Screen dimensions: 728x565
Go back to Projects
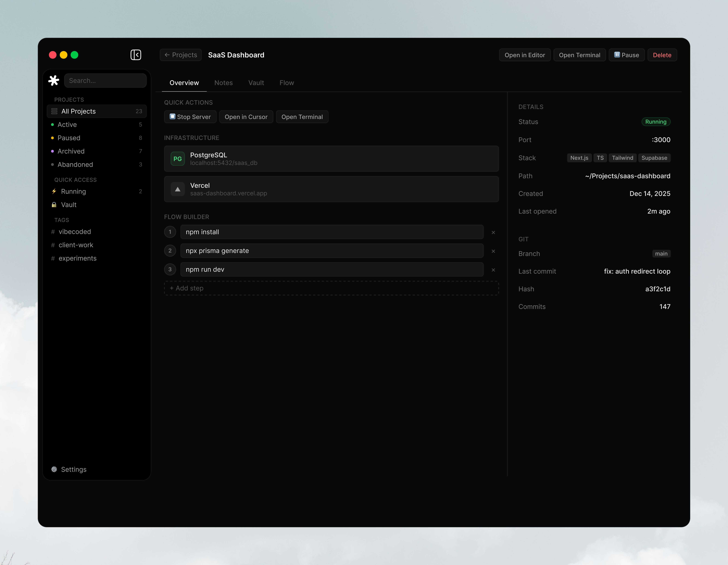(181, 55)
